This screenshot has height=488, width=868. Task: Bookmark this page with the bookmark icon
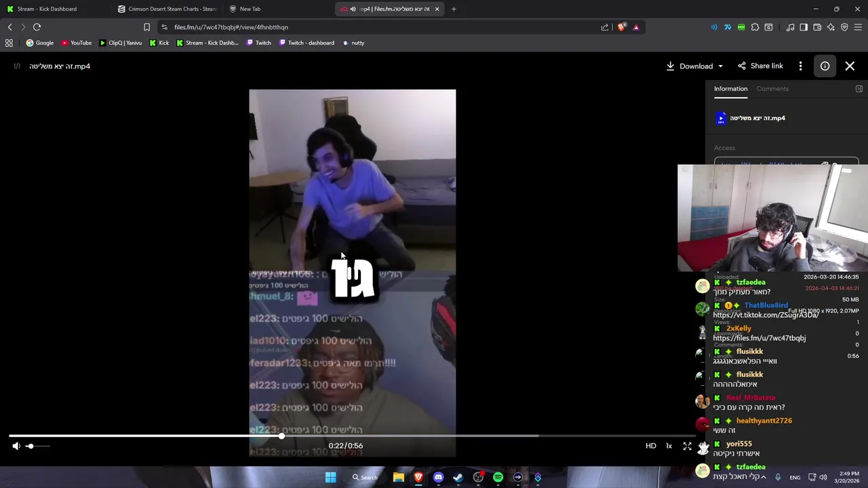point(146,27)
